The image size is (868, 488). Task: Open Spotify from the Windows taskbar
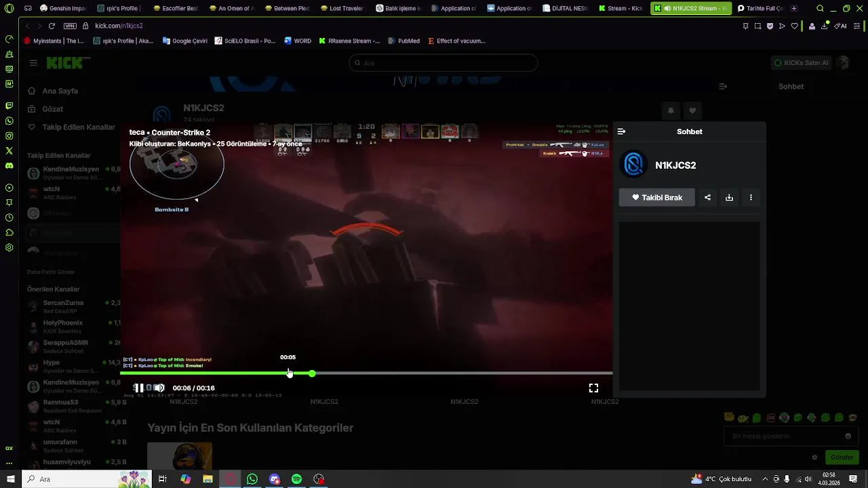click(296, 479)
